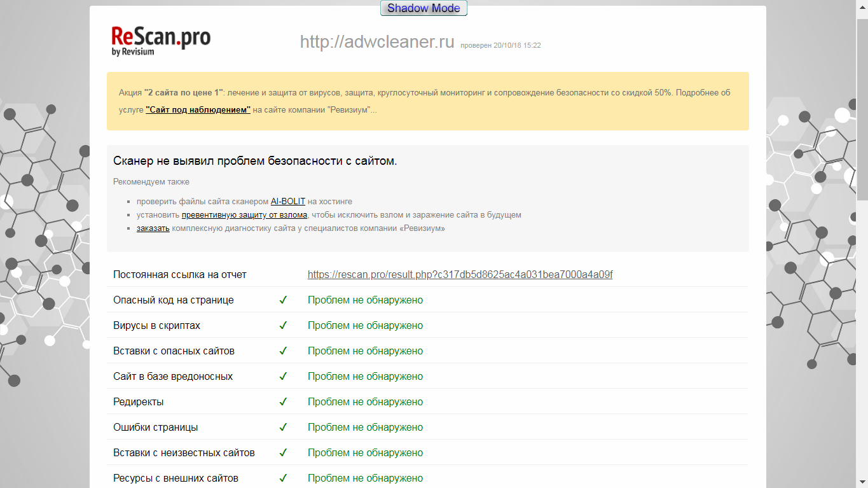Viewport: 868px width, 488px height.
Task: Click checkmark next to "Опасный код на странице"
Action: click(283, 300)
